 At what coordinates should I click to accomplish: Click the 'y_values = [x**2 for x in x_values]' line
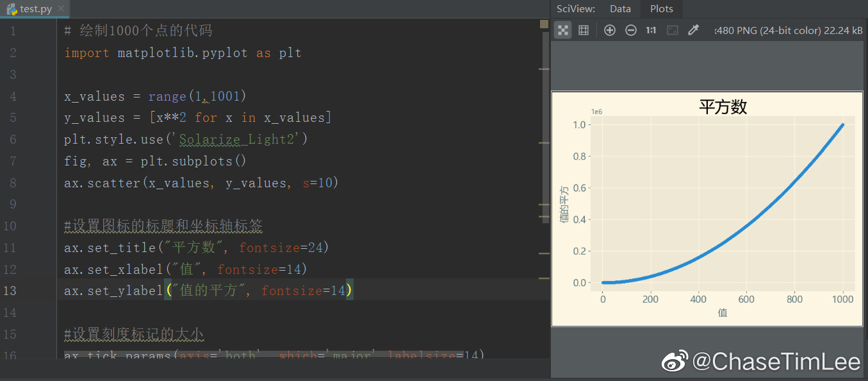(198, 118)
